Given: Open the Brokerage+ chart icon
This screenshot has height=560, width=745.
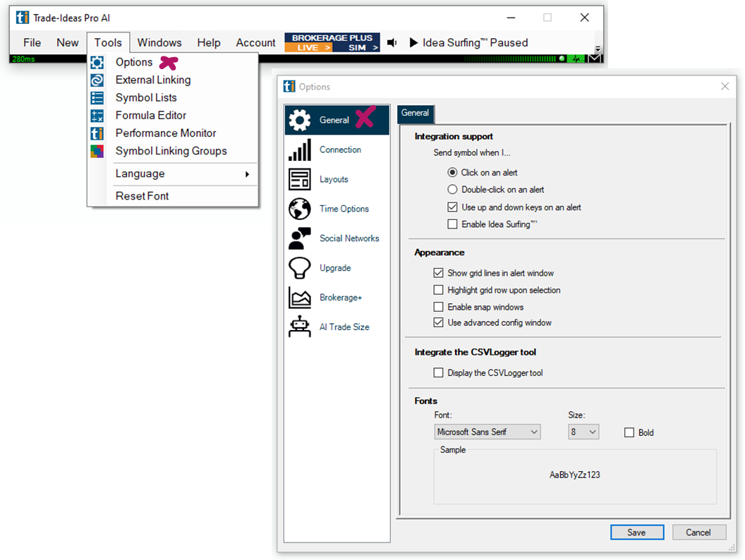Looking at the screenshot, I should pyautogui.click(x=300, y=298).
